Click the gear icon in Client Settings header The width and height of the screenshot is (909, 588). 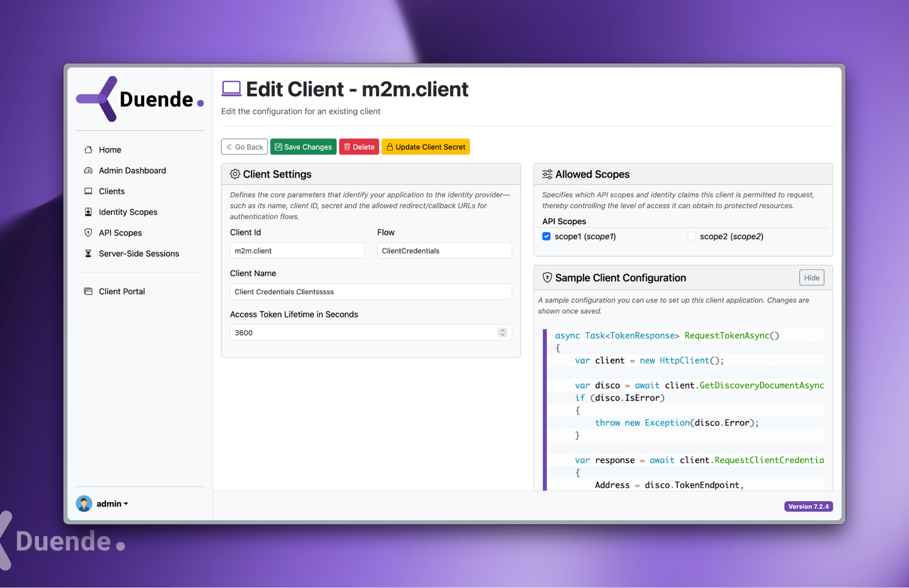[235, 174]
